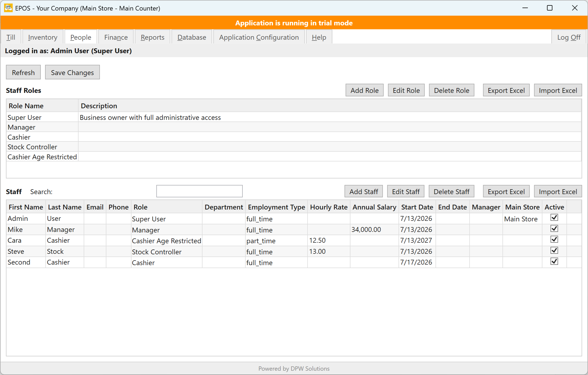Toggle Active checkbox for Admin User

554,218
